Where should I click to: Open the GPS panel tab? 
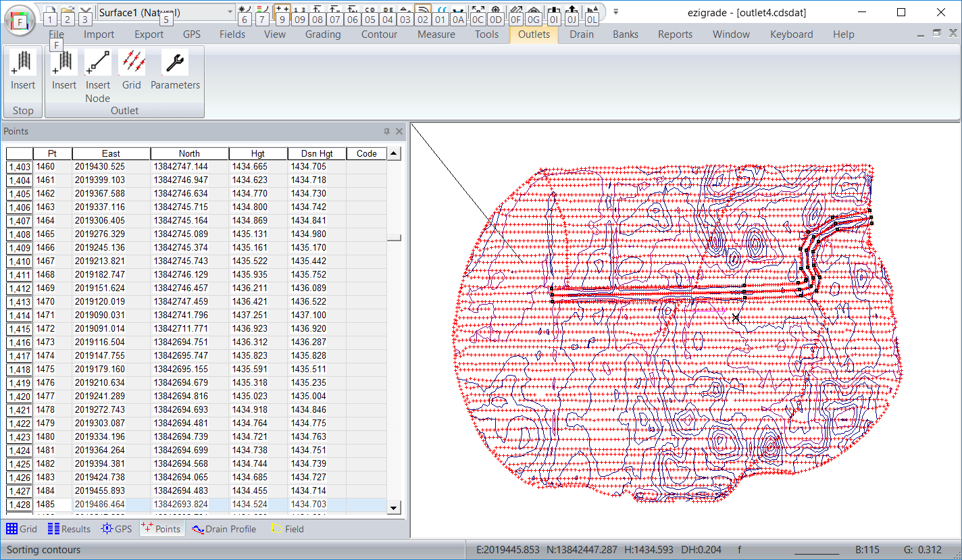click(116, 529)
